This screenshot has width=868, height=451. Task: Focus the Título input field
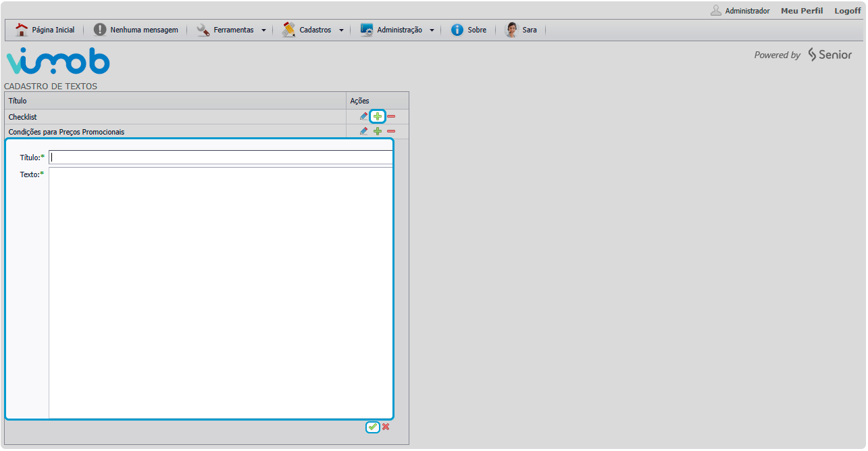pos(221,157)
